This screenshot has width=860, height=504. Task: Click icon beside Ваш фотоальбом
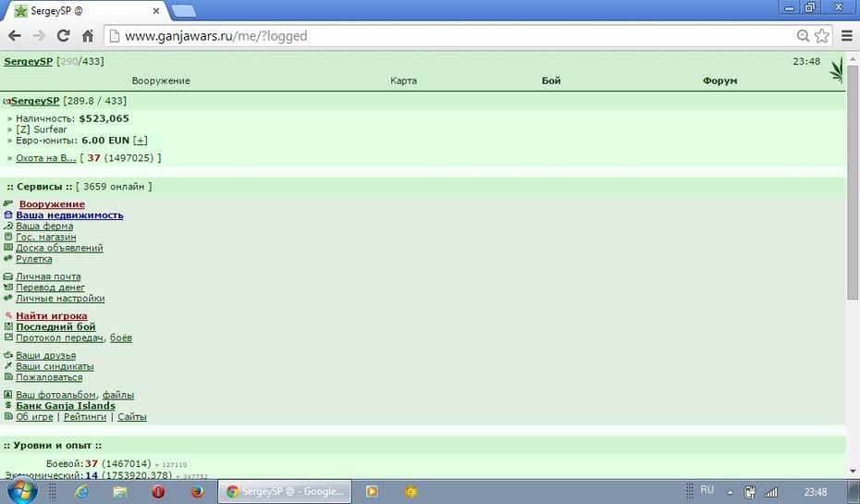click(x=8, y=394)
